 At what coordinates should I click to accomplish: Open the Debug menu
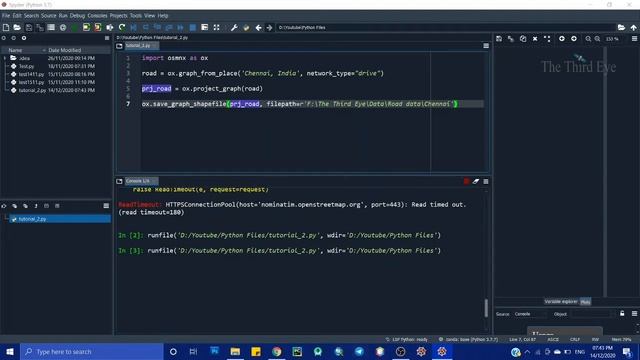(x=77, y=16)
